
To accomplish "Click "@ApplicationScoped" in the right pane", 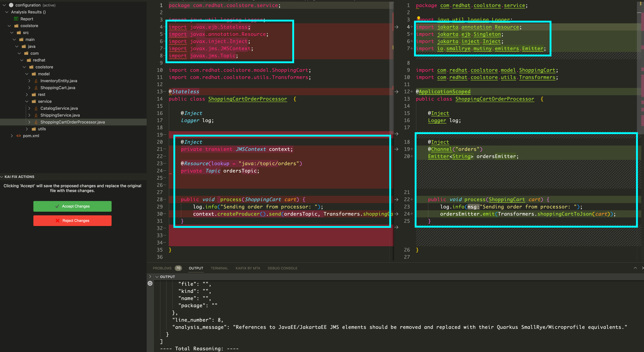I will [443, 92].
